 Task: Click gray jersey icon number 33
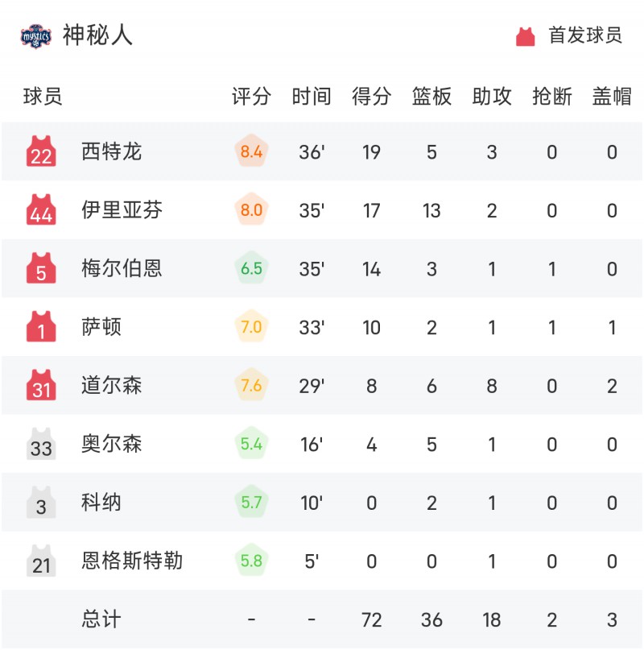tap(41, 444)
